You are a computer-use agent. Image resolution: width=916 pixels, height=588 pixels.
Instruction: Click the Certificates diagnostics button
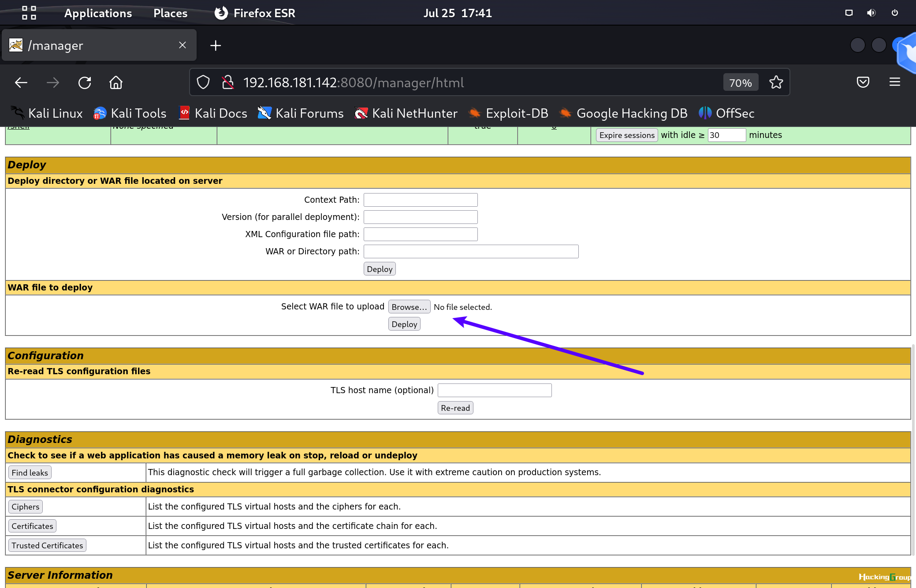coord(32,526)
